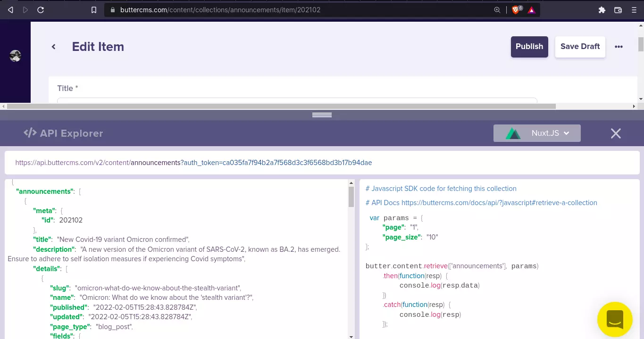Screen dimensions: 644x339
Task: Click the "slug" JSON key
Action: [x=60, y=288]
